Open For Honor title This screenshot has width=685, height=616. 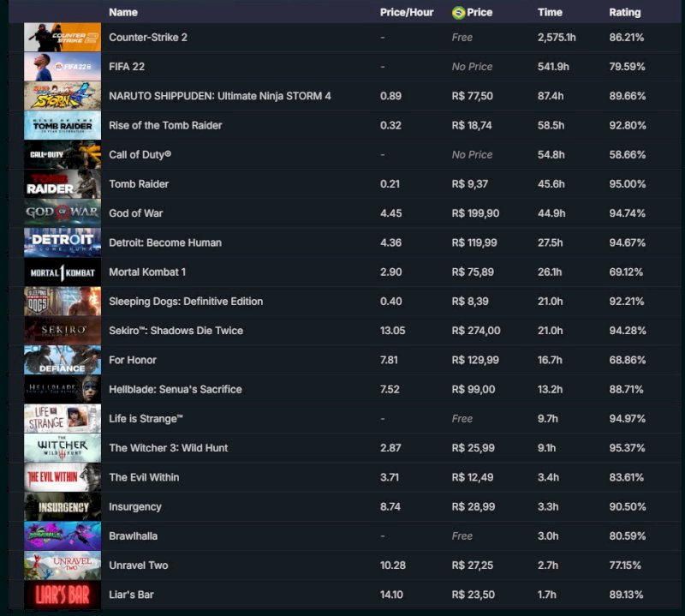click(x=133, y=360)
